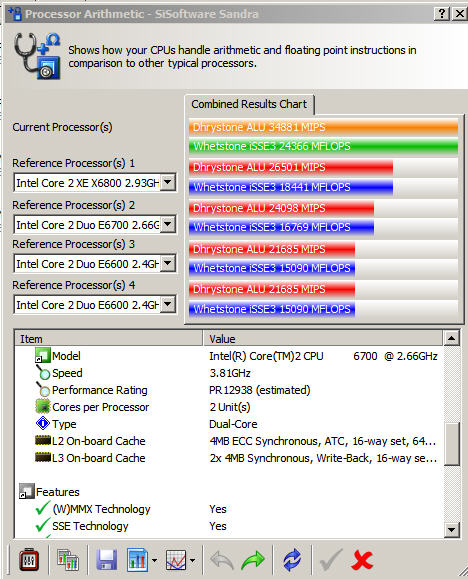Select the Combined Results Chart tab
The image size is (468, 579).
pos(249,104)
